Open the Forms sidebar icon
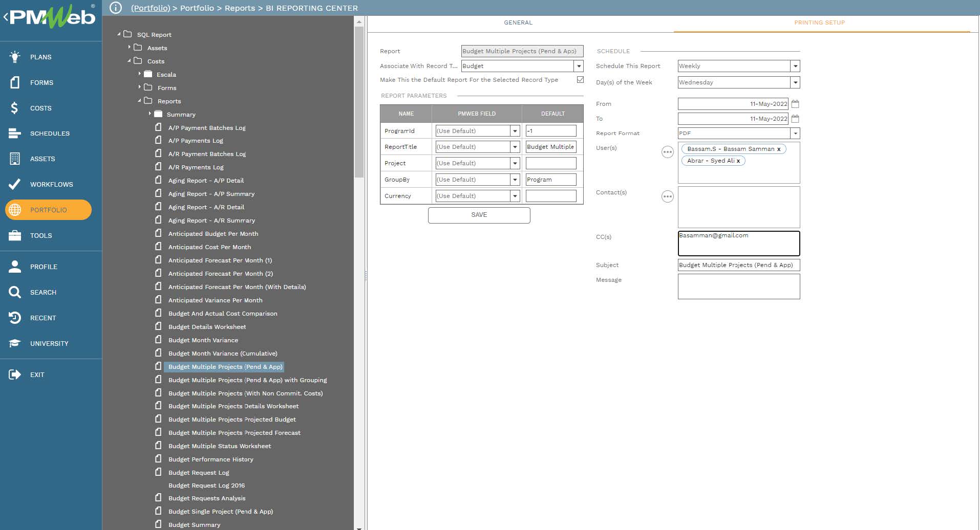The height and width of the screenshot is (530, 980). click(15, 82)
